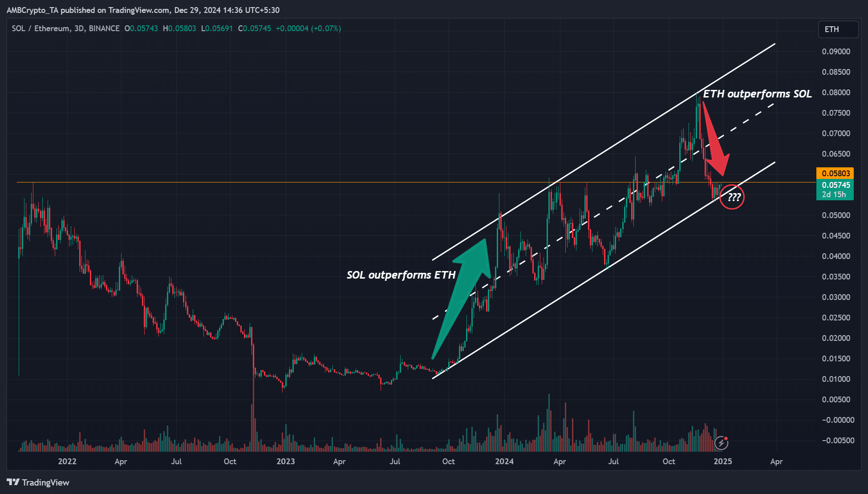Click the O0.05743 open value
The width and height of the screenshot is (868, 494).
[x=141, y=28]
